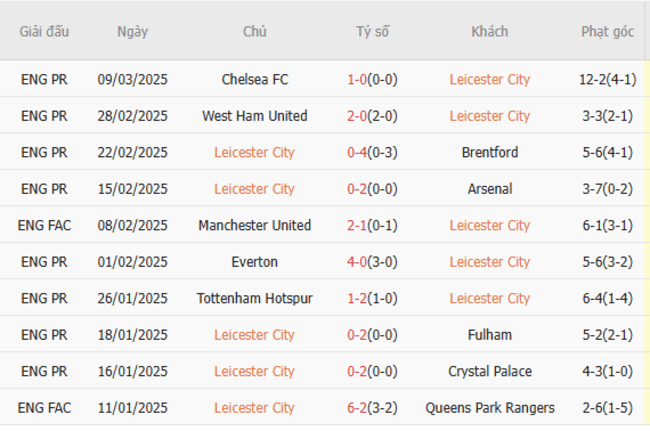The height and width of the screenshot is (431, 650).
Task: Click the Manchester United team link
Action: 254,225
